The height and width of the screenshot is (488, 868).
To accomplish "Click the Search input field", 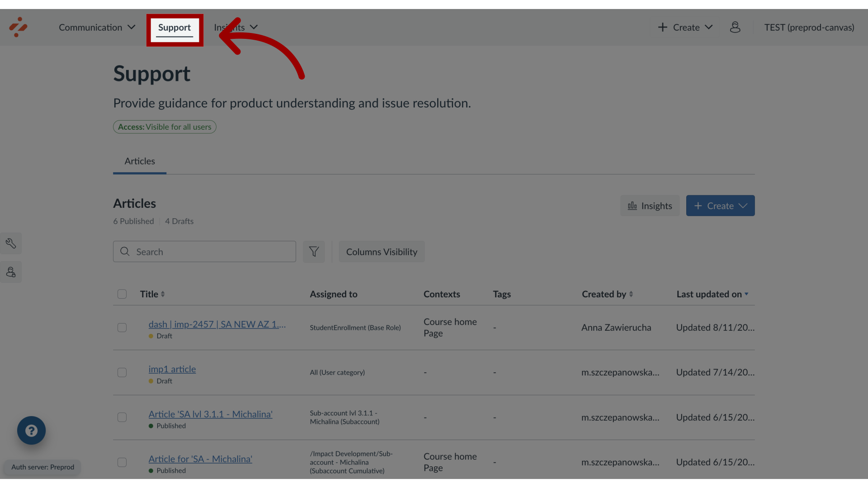I will point(204,251).
